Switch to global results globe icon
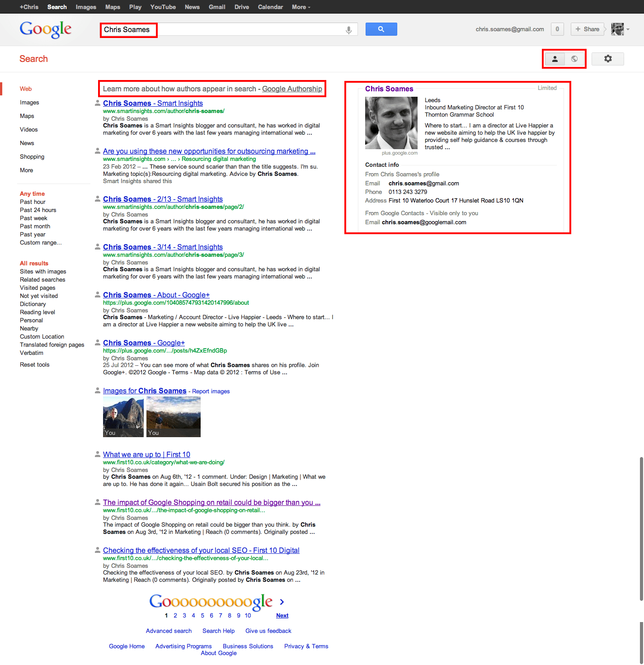The image size is (644, 665). (x=574, y=59)
